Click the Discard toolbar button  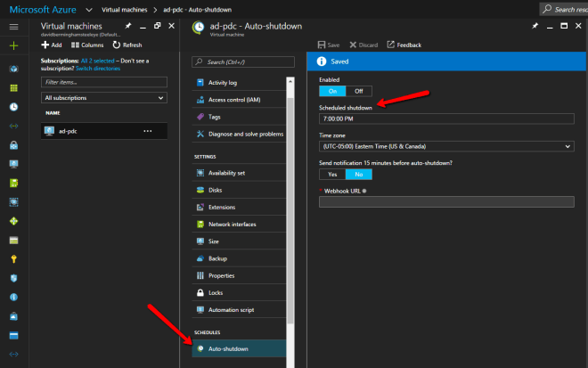(363, 45)
